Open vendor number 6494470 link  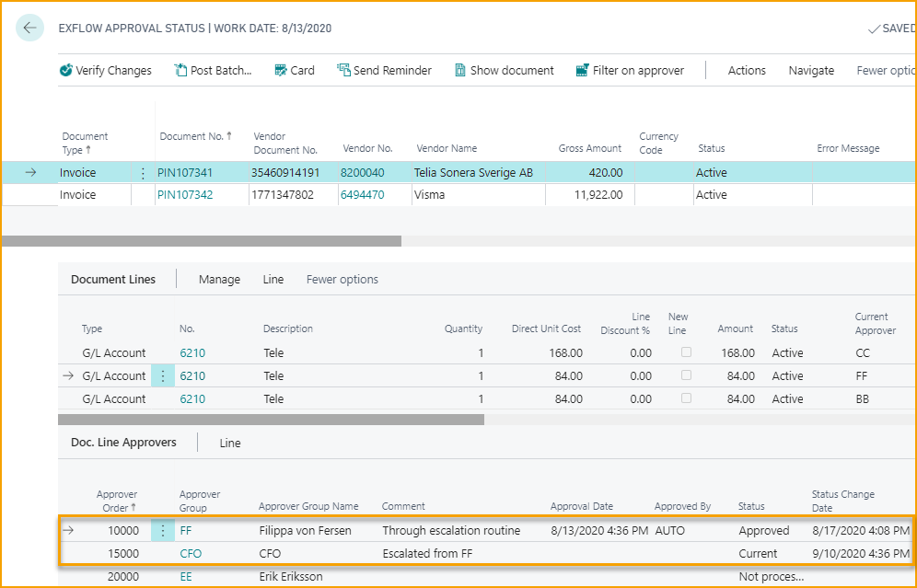pos(362,195)
